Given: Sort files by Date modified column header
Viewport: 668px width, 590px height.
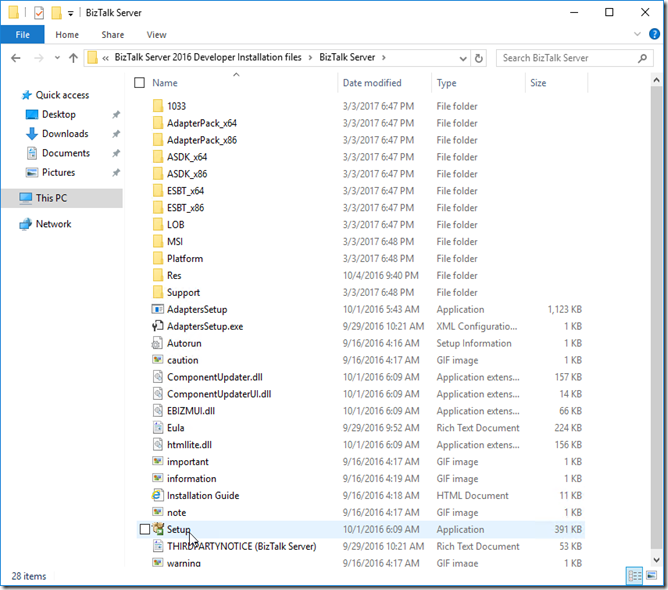Looking at the screenshot, I should [x=372, y=83].
